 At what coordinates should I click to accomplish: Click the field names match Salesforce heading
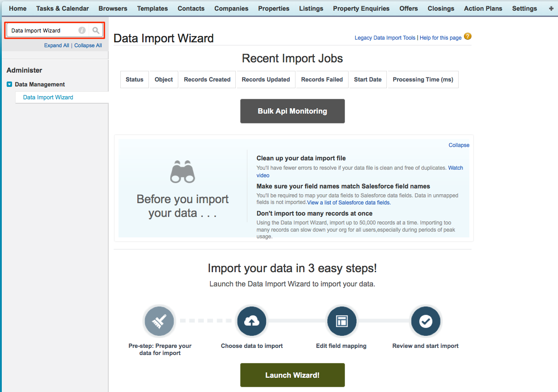tap(343, 186)
